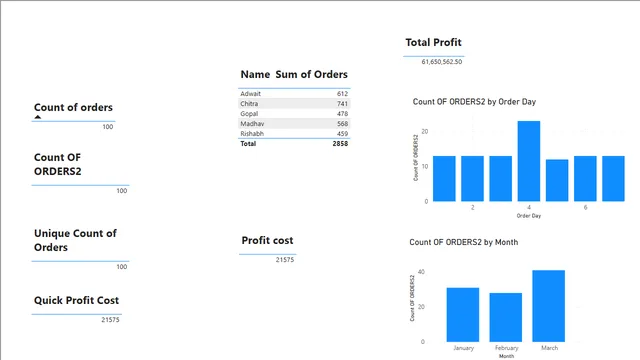Image resolution: width=640 pixels, height=360 pixels.
Task: Click the value 459 for Rishabh
Action: tap(342, 133)
